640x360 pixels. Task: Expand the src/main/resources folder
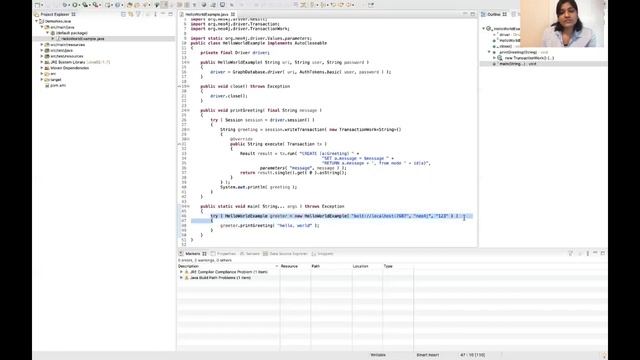[42, 44]
